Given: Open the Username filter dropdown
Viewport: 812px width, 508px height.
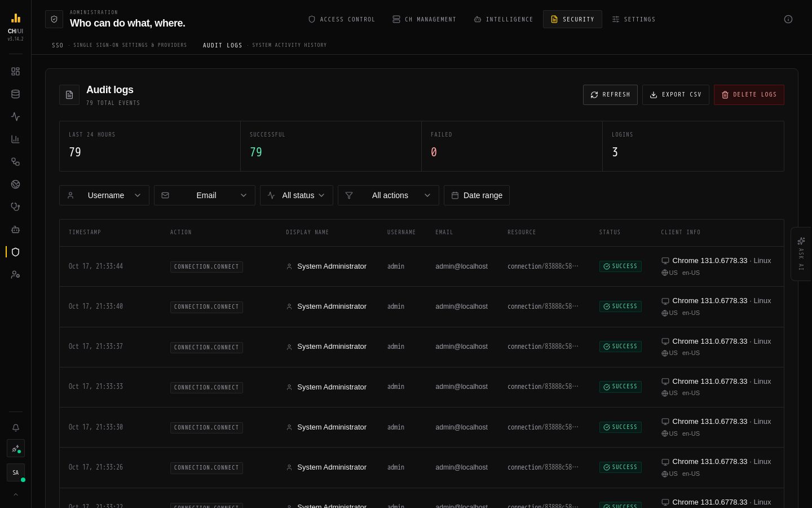Looking at the screenshot, I should pos(104,195).
